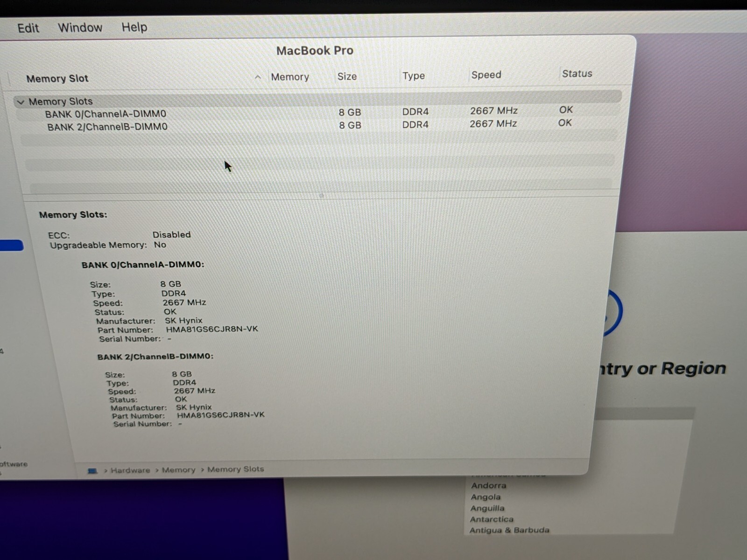Click the 2667 MHz cell in BANK 2 row
747x560 pixels.
pyautogui.click(x=493, y=124)
